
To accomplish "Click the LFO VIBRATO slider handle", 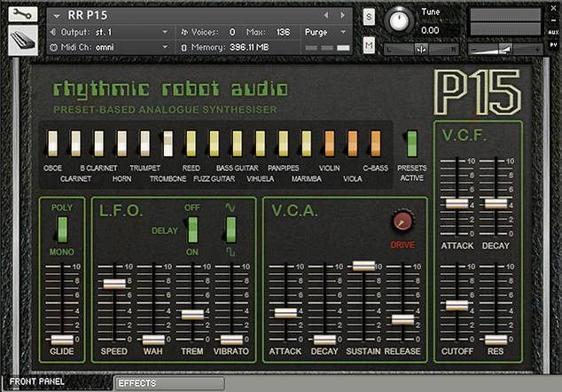I will coord(231,340).
